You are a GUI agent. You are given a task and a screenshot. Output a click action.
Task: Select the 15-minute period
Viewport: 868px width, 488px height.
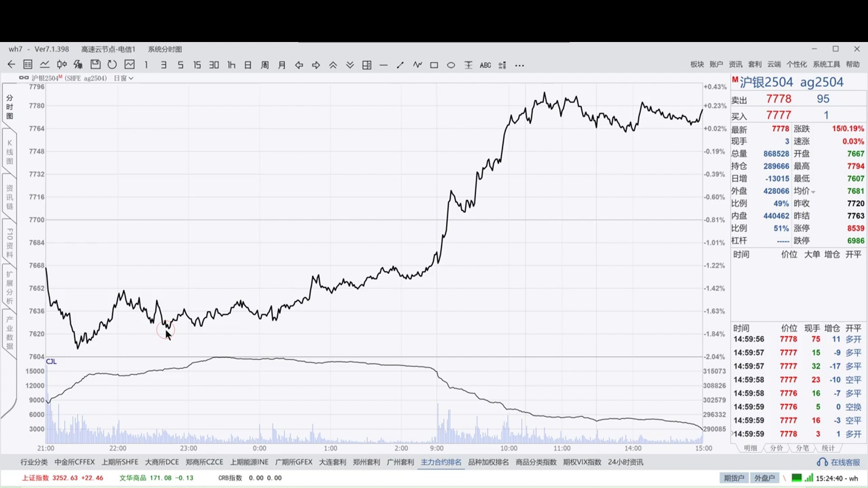(197, 65)
